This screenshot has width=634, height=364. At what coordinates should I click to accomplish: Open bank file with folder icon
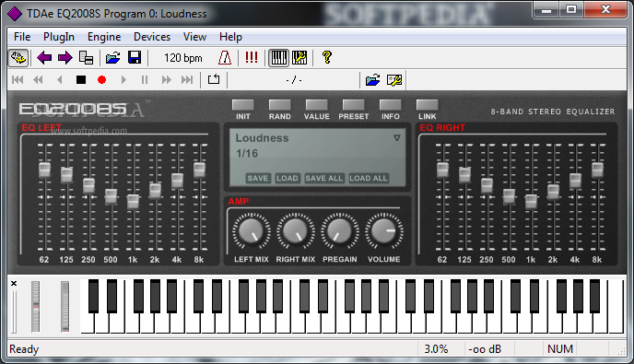click(112, 58)
